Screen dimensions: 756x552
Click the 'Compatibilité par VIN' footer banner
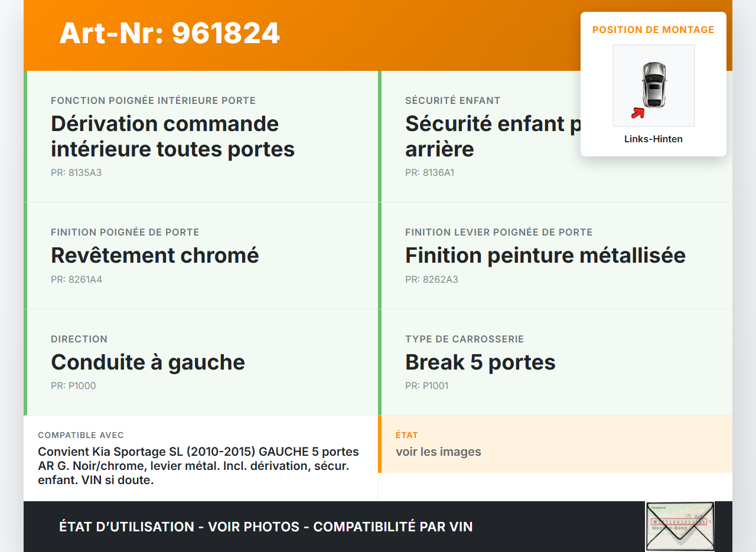tap(266, 527)
